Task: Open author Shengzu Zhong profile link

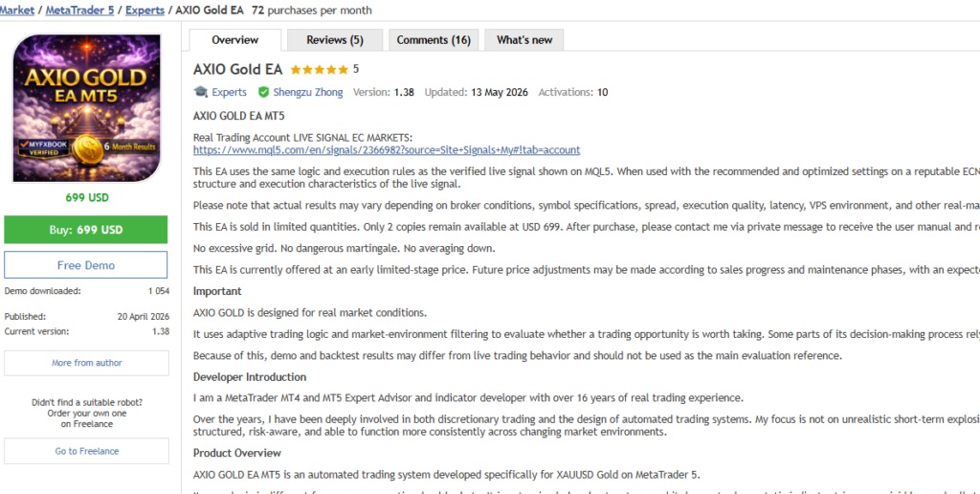Action: click(308, 92)
